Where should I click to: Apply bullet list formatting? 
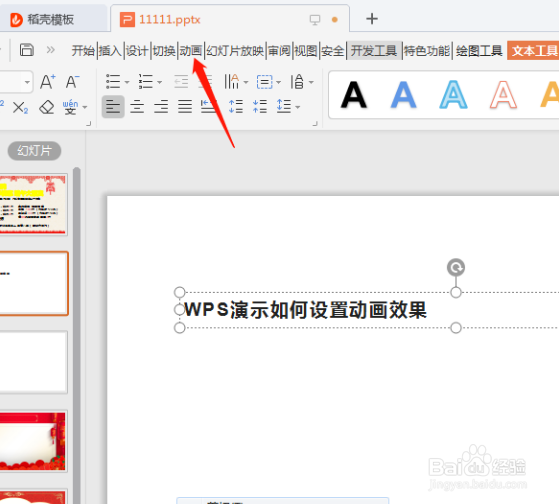click(113, 82)
